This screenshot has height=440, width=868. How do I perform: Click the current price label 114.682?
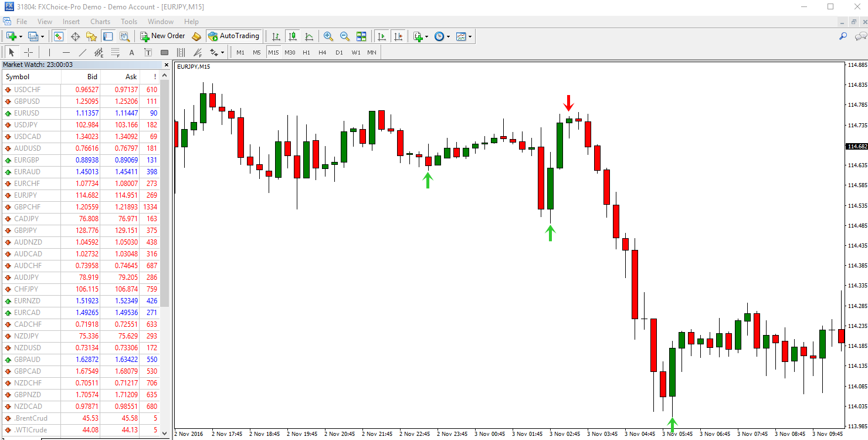[857, 146]
